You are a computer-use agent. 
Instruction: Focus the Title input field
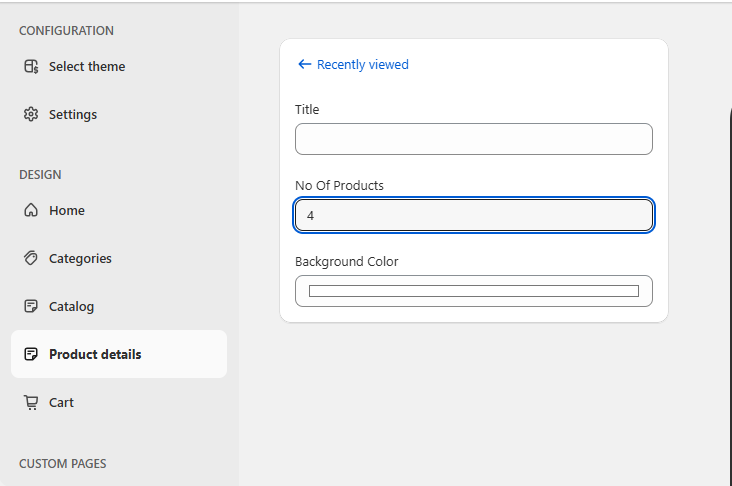pyautogui.click(x=474, y=139)
